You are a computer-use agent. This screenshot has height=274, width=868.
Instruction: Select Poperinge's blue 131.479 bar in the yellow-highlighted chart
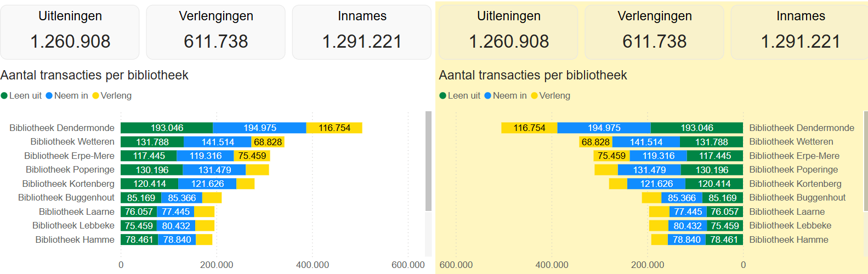pos(649,170)
